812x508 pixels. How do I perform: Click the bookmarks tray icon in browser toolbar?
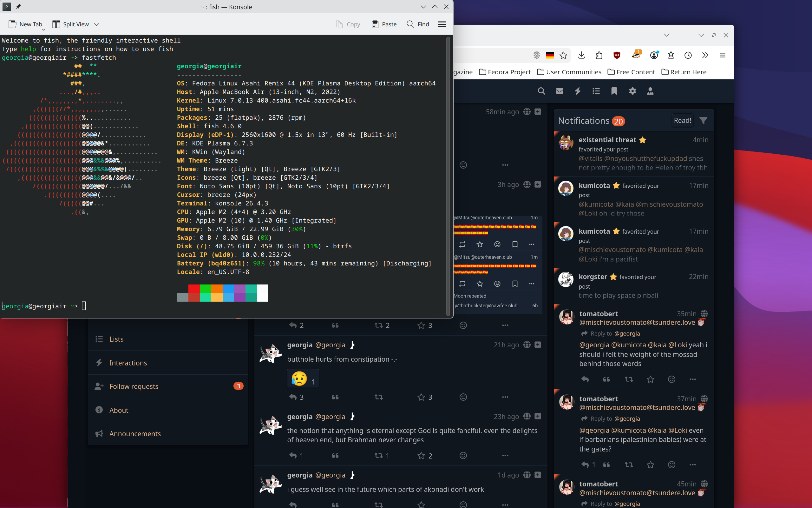(x=671, y=55)
